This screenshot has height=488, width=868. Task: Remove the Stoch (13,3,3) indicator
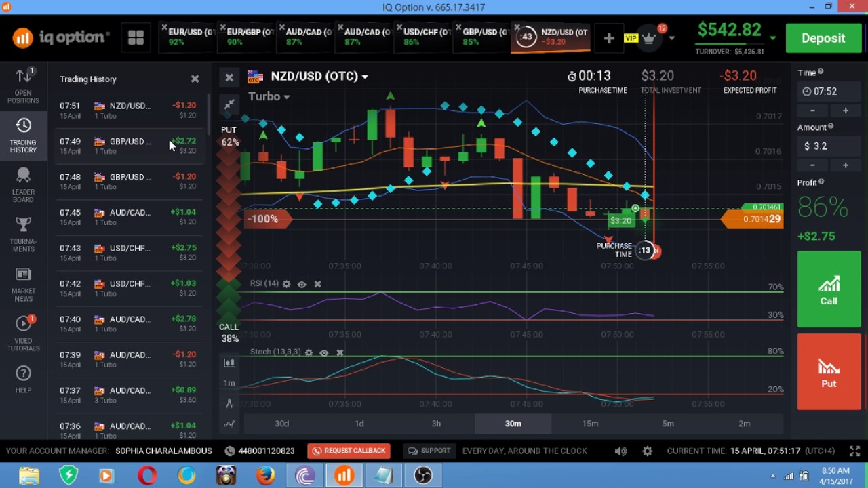340,352
